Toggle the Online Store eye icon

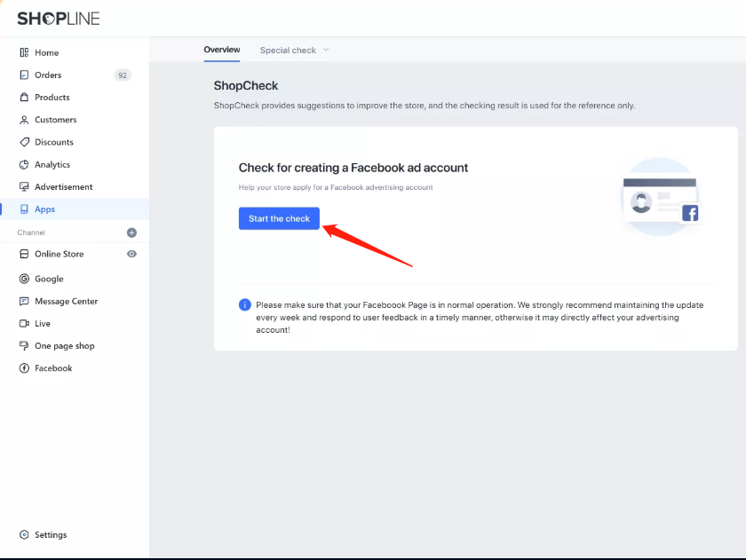(x=131, y=254)
